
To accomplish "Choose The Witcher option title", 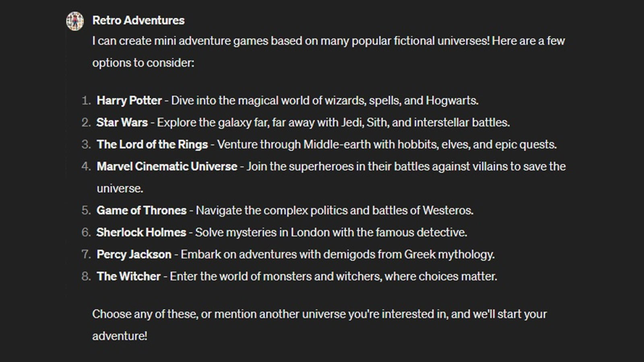I will click(128, 277).
